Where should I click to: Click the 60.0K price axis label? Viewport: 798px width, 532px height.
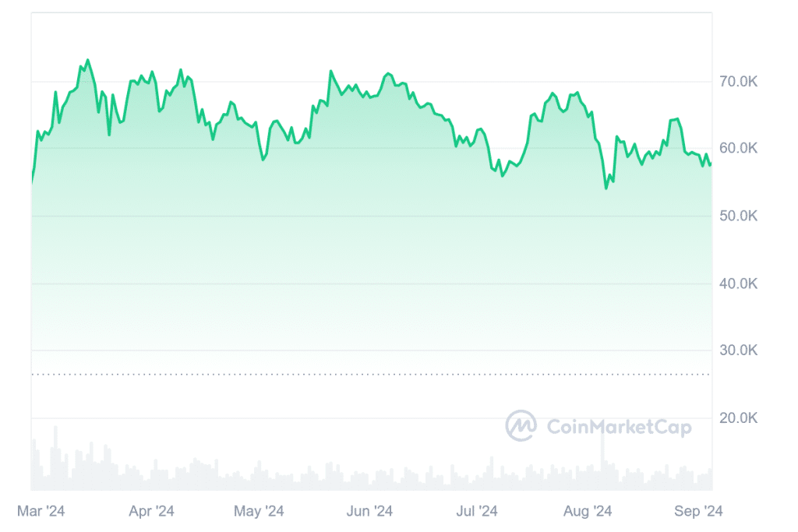737,148
